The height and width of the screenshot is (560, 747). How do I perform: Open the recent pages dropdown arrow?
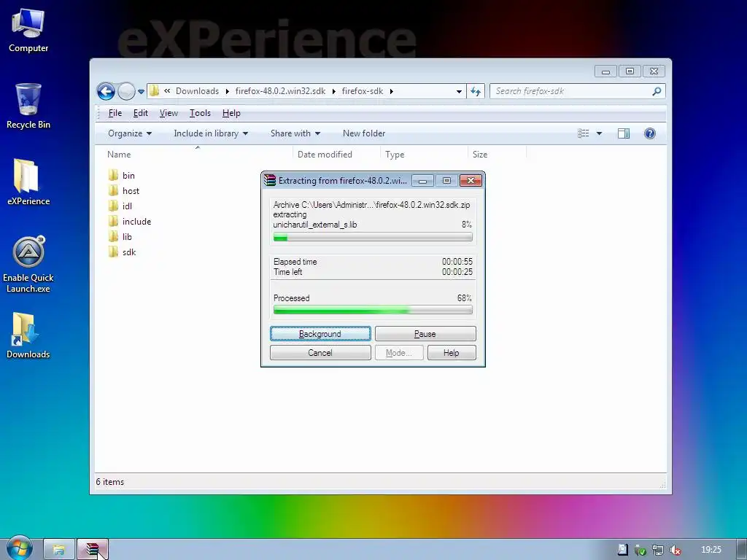(141, 91)
